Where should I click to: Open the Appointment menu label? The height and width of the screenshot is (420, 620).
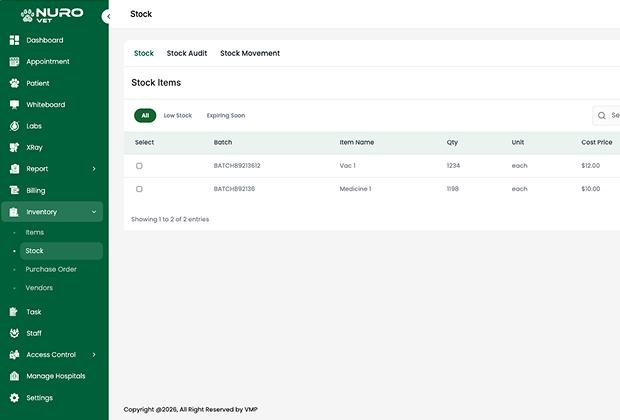point(48,61)
